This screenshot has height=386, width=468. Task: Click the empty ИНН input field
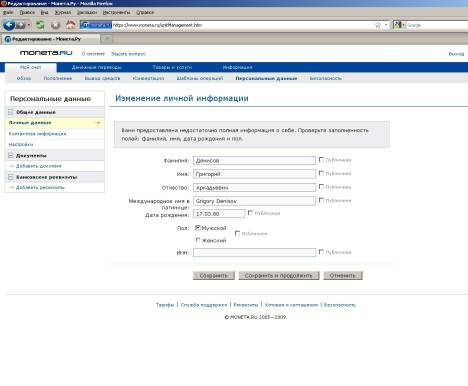(x=254, y=252)
